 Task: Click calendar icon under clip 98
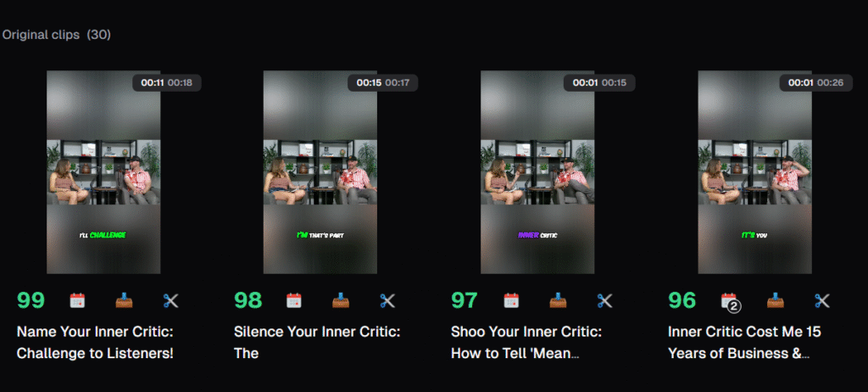[x=294, y=300]
